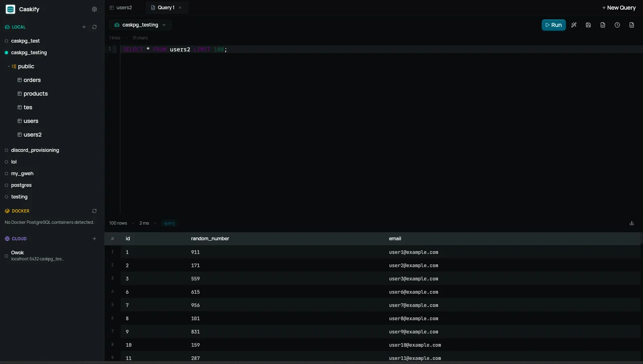Sort by the id column header
The image size is (643, 364).
[x=128, y=239]
